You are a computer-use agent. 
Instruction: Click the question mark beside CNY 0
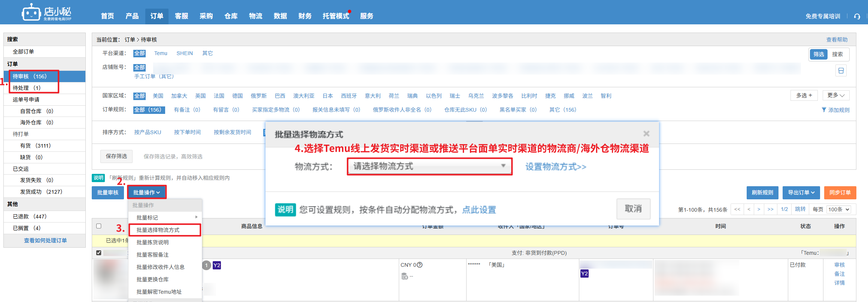420,265
